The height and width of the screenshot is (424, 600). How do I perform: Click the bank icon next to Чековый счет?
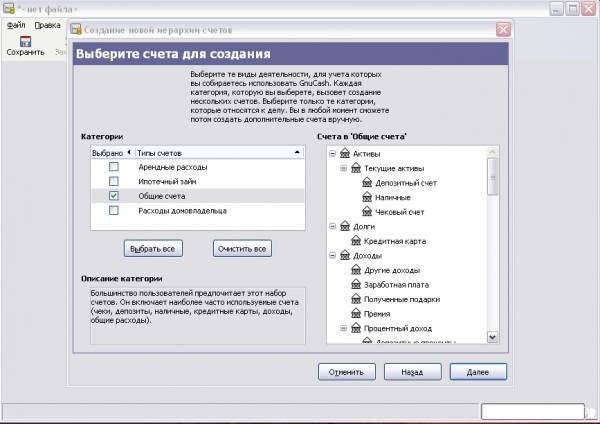tap(367, 212)
